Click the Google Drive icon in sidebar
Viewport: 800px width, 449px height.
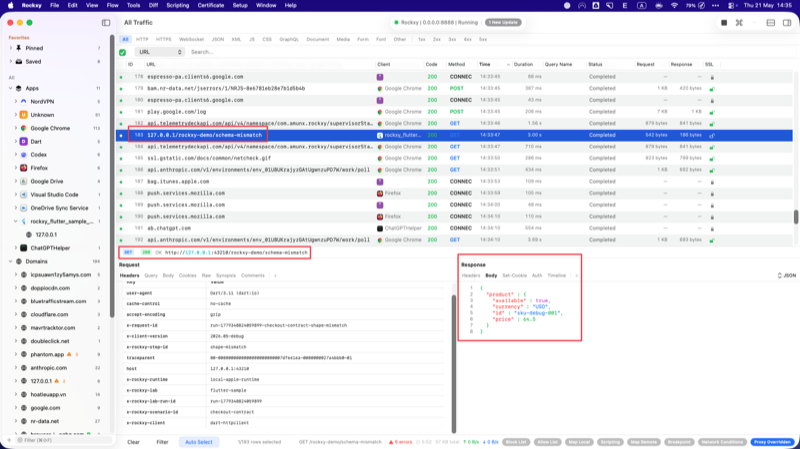pyautogui.click(x=23, y=181)
